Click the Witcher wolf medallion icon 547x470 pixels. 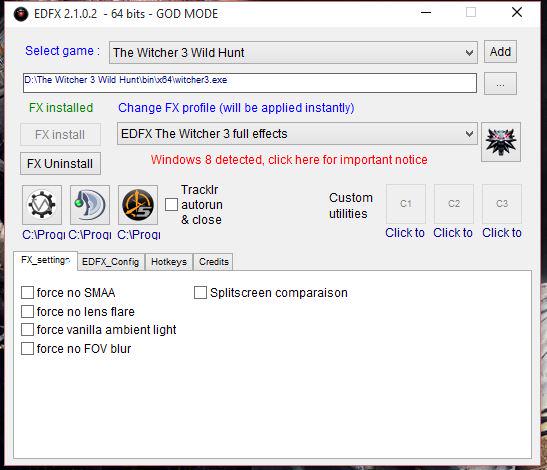tap(501, 142)
